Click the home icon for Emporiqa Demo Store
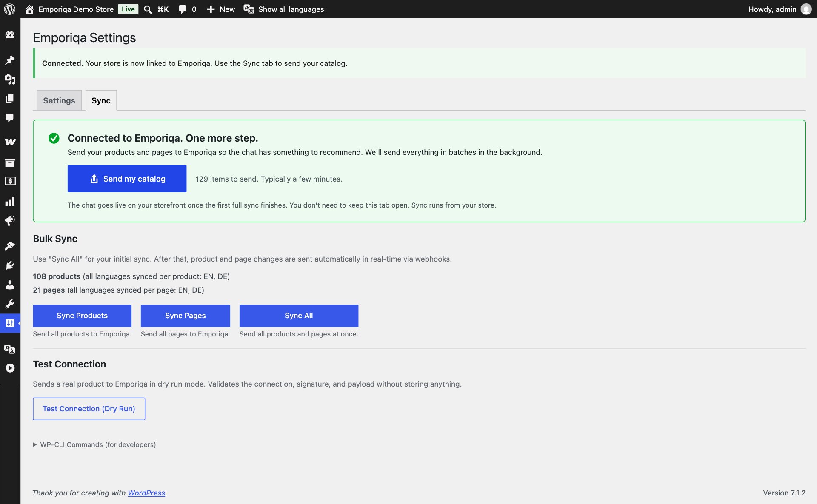 point(29,9)
